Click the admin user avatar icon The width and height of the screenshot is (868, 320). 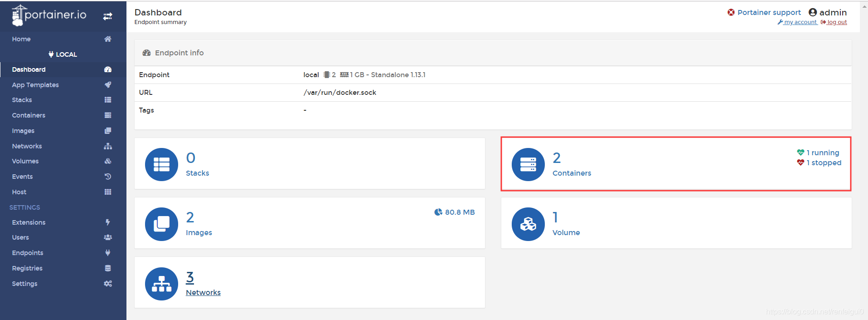[x=813, y=12]
